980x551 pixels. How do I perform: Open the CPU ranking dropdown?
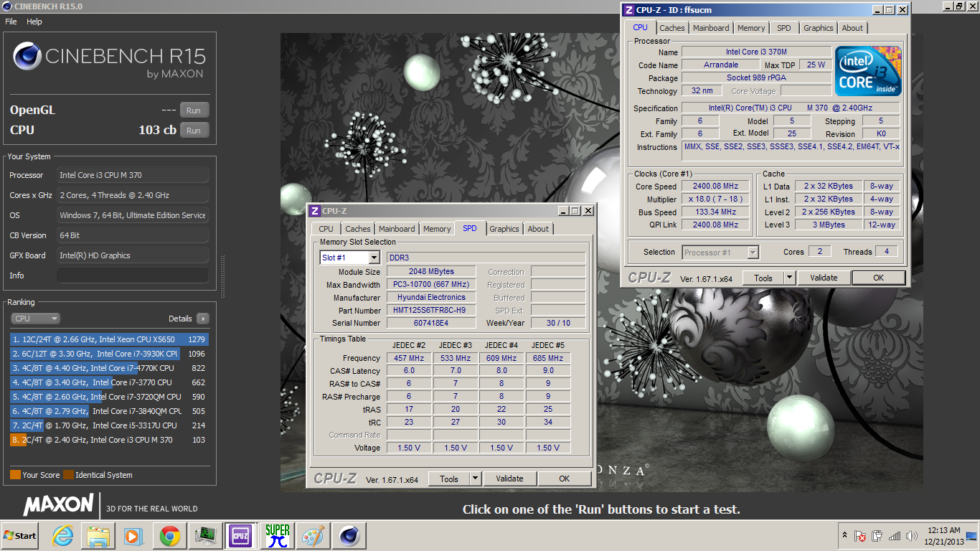coord(35,319)
